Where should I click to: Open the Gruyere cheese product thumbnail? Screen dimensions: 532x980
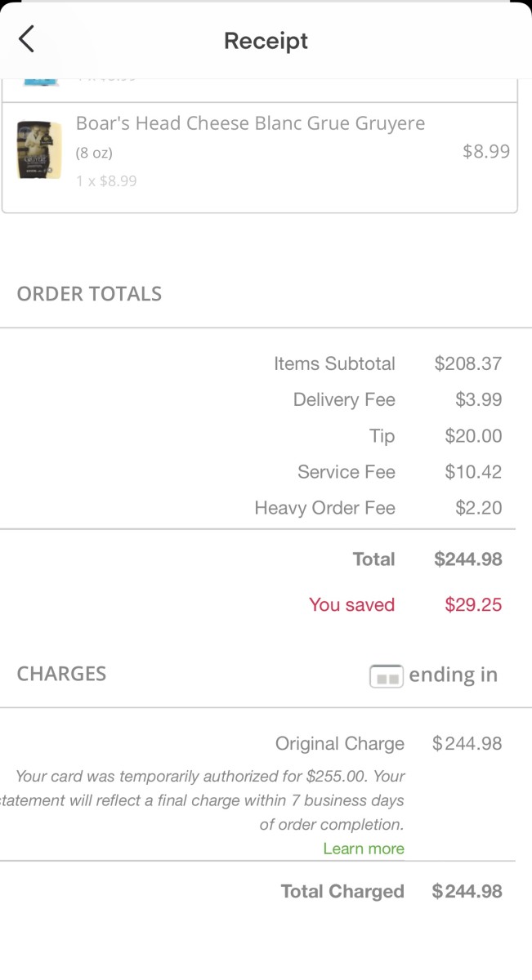[x=39, y=150]
